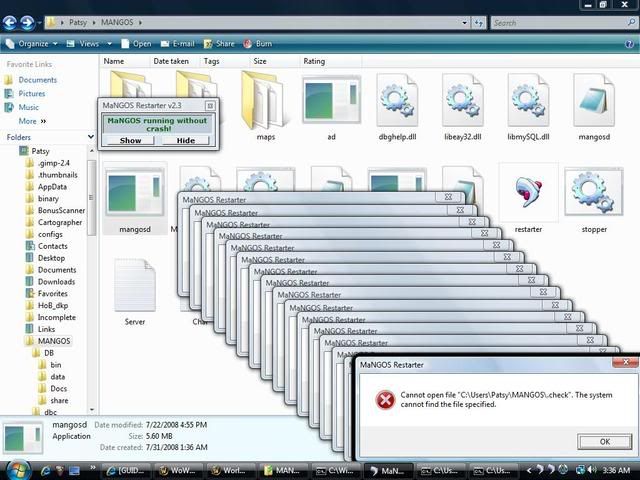Screen dimensions: 640x480
Task: Collapse the Folders pane chevron
Action: [x=91, y=137]
